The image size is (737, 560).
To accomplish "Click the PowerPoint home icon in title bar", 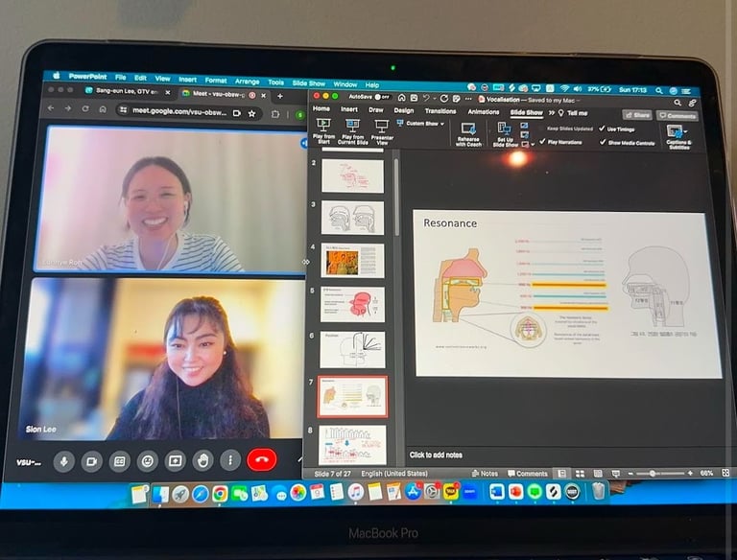I will pos(401,98).
